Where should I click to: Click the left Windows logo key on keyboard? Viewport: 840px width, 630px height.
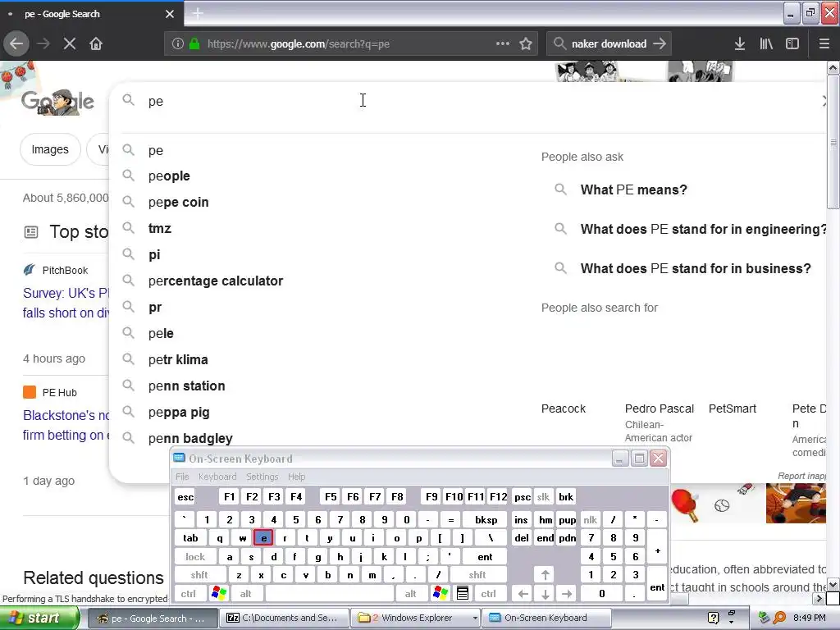(219, 593)
